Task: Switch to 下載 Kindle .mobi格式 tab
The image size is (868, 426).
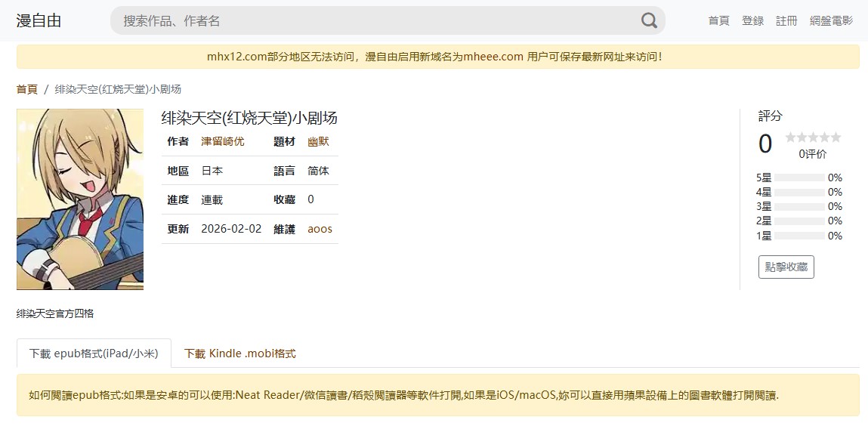Action: pos(239,353)
